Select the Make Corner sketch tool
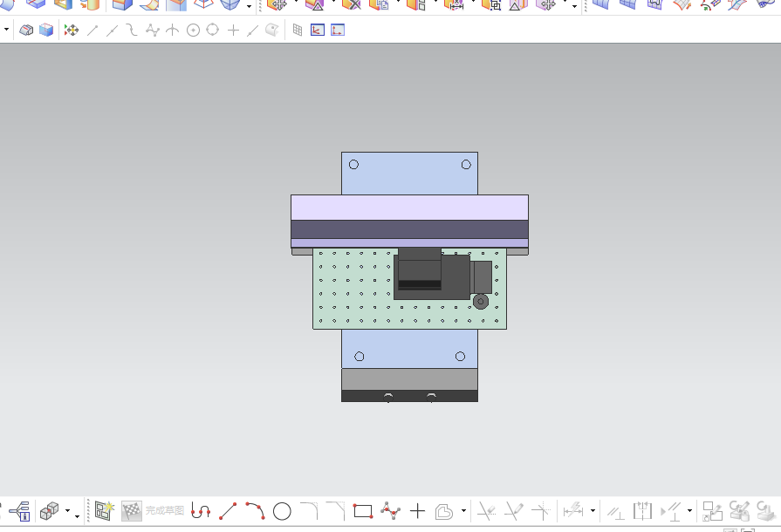The image size is (781, 532). tap(541, 511)
